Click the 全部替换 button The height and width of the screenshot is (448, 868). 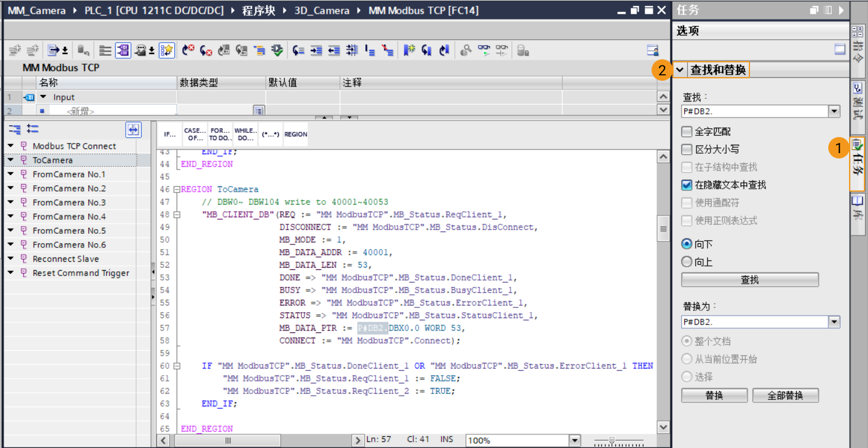[x=785, y=395]
